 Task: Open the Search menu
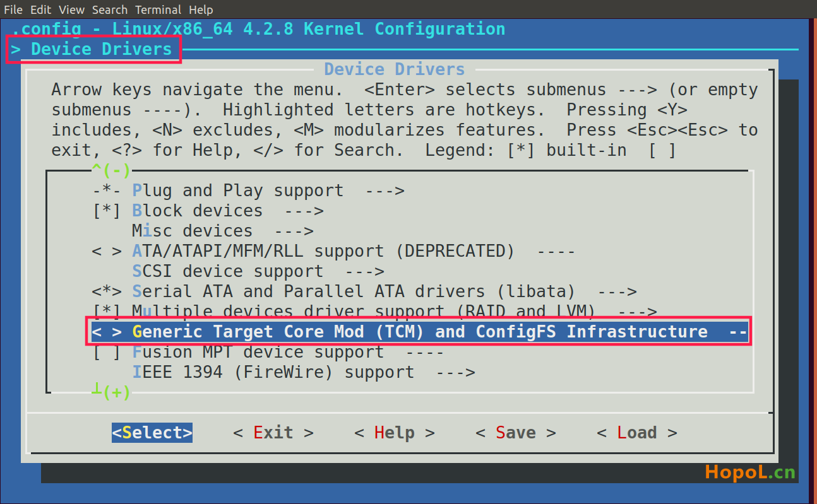point(110,9)
